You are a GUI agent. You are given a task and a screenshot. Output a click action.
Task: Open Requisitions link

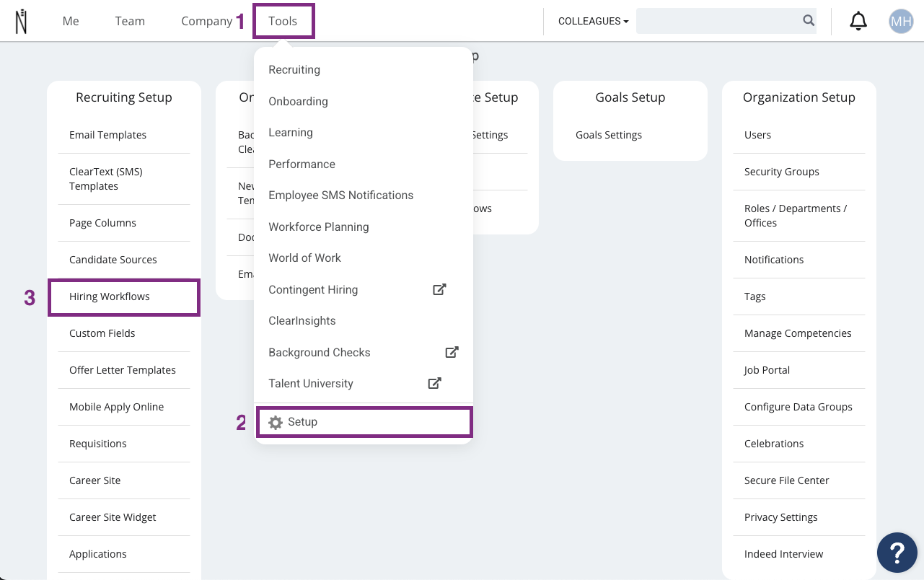point(97,444)
